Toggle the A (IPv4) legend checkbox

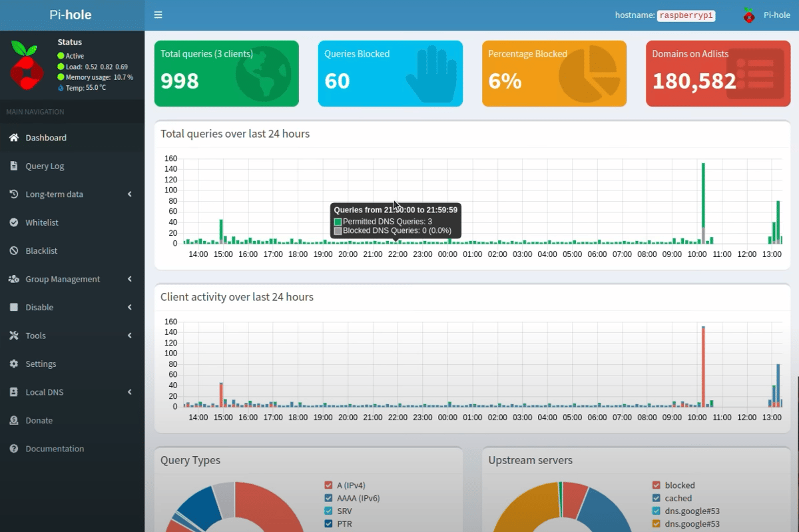[328, 485]
